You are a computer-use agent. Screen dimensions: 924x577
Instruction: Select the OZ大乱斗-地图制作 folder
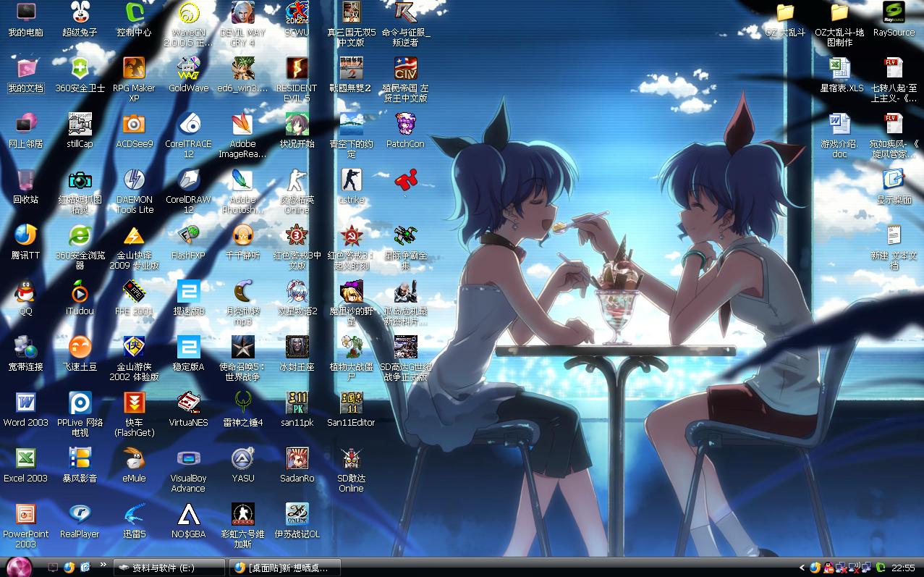click(x=839, y=23)
